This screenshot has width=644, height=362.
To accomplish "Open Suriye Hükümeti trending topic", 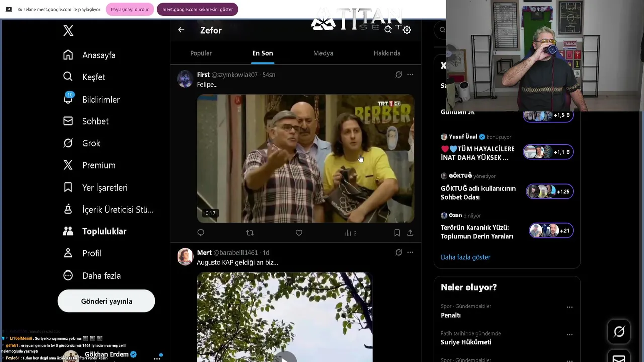I will pos(466,342).
